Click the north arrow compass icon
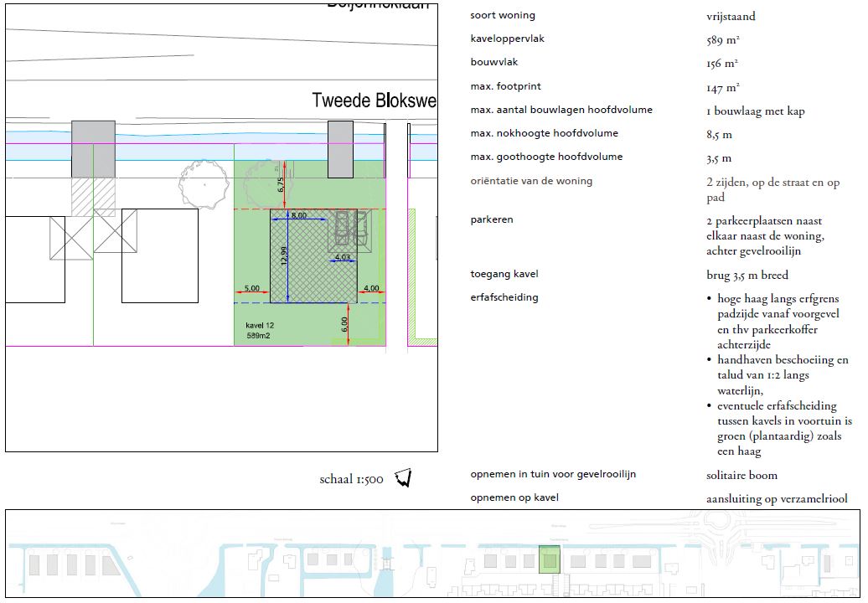Image resolution: width=868 pixels, height=603 pixels. 403,478
